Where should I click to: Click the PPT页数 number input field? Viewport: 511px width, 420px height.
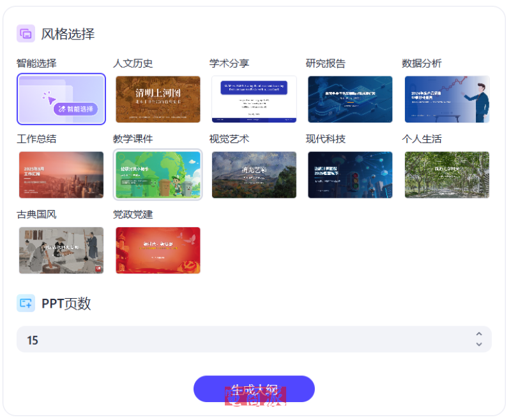243,340
